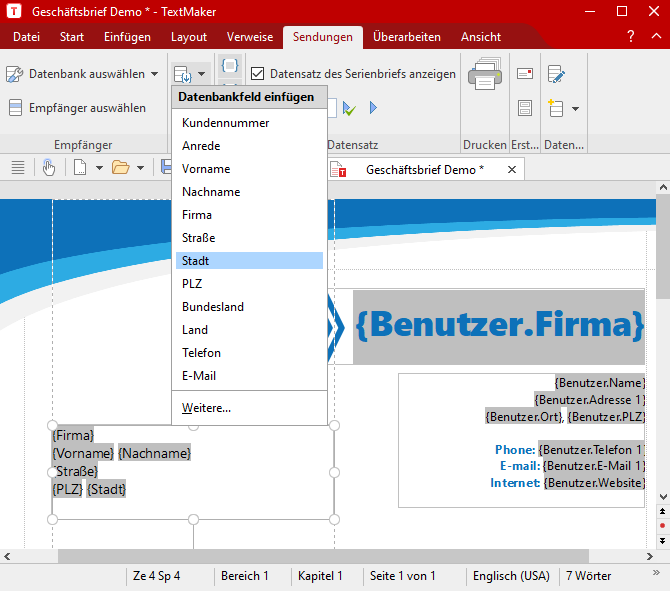
Task: Click the hamburger menu icon in toolbar
Action: (18, 168)
